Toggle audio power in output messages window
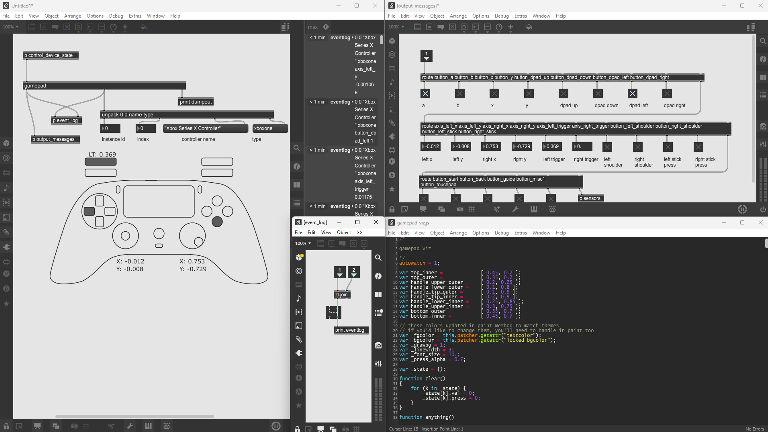The height and width of the screenshot is (432, 768). (x=763, y=209)
